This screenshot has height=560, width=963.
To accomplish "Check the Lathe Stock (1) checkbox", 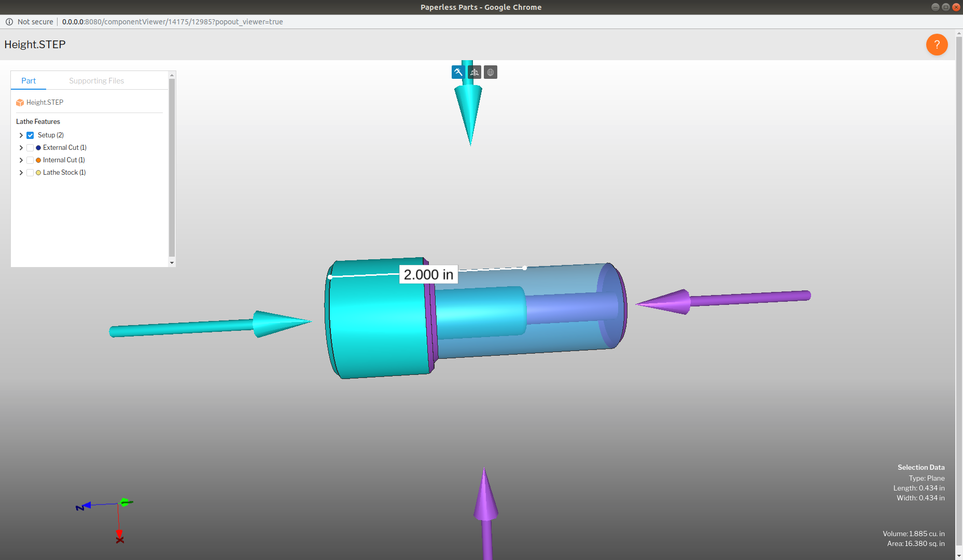I will [x=30, y=172].
